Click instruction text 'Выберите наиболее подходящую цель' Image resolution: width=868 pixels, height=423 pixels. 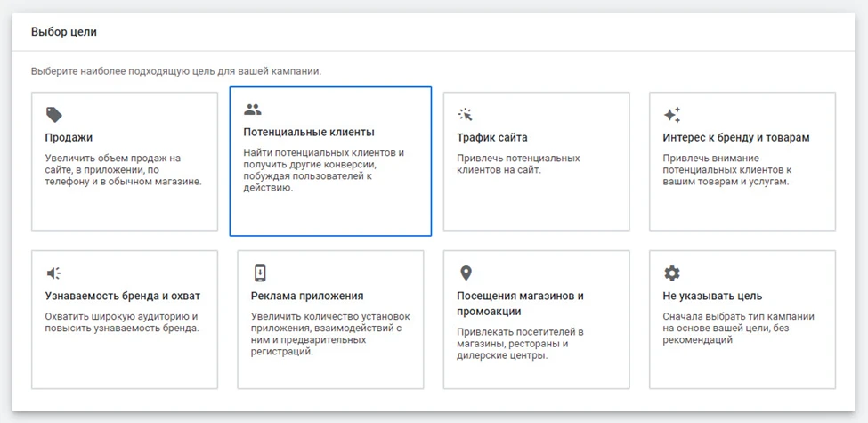(175, 70)
